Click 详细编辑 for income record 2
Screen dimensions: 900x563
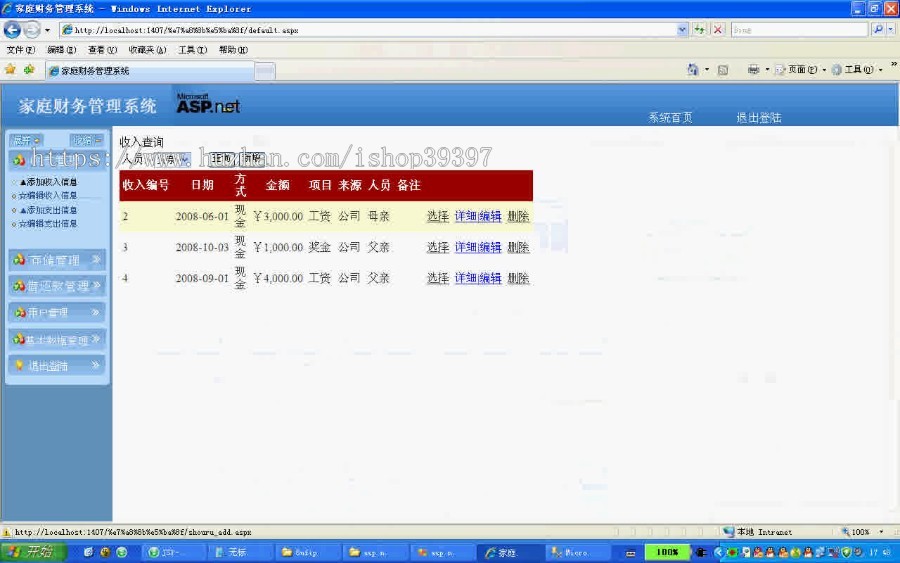tap(478, 216)
